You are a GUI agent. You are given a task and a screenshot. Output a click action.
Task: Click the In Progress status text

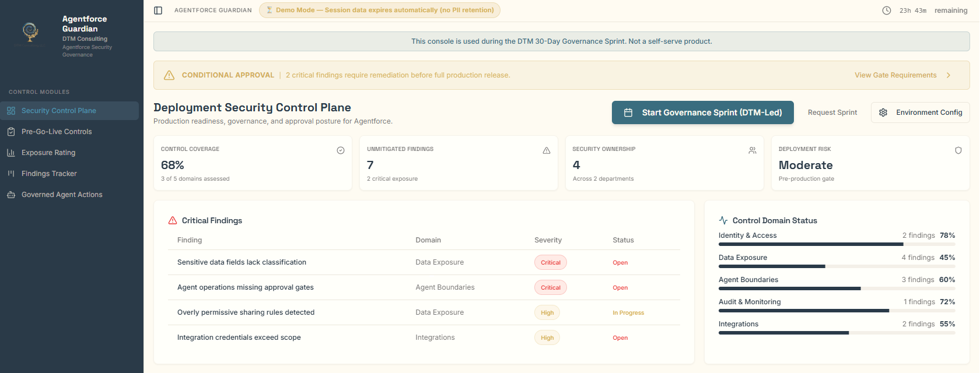click(628, 313)
